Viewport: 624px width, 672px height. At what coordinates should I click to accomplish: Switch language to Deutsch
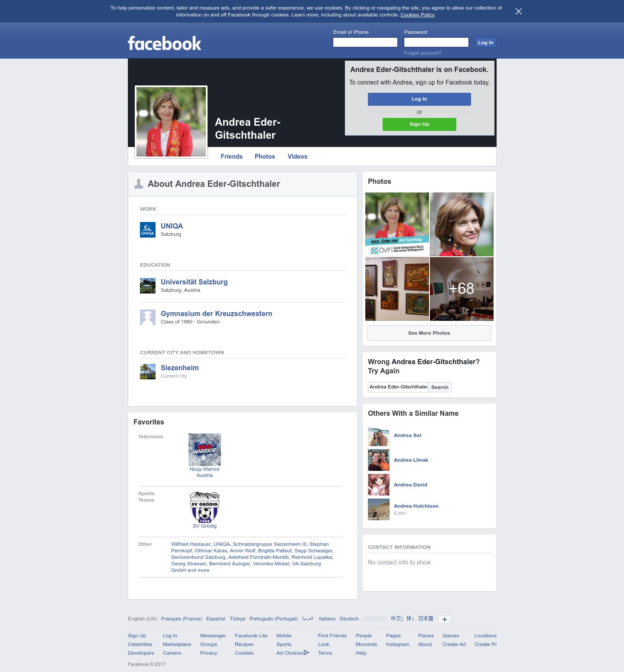point(349,619)
